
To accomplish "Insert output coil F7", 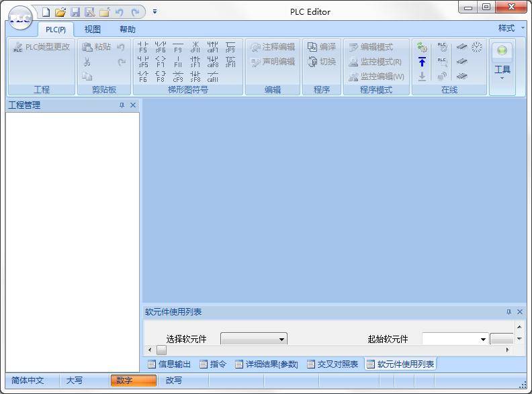I will [161, 62].
